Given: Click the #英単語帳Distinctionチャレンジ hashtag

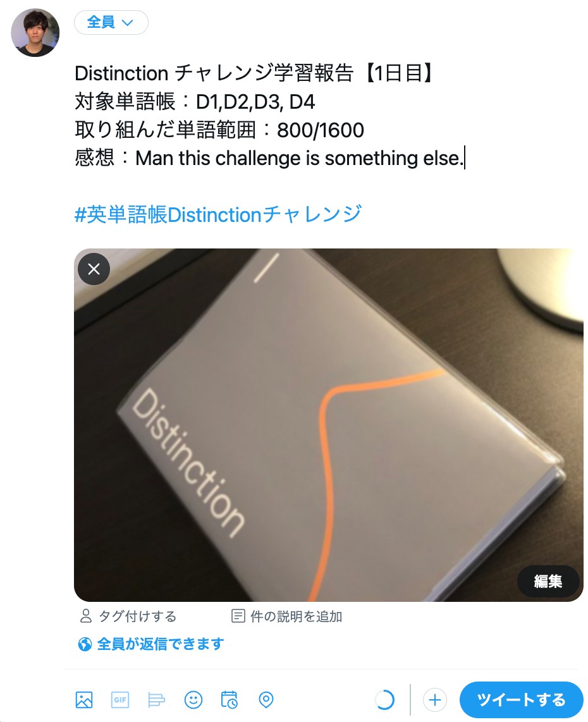Looking at the screenshot, I should tap(217, 214).
